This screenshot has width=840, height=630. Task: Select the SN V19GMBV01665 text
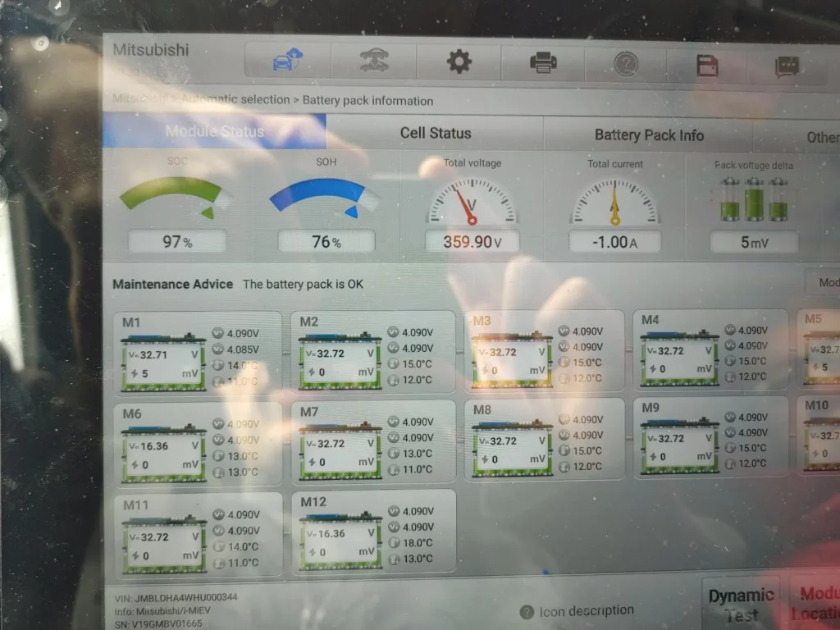click(x=158, y=623)
